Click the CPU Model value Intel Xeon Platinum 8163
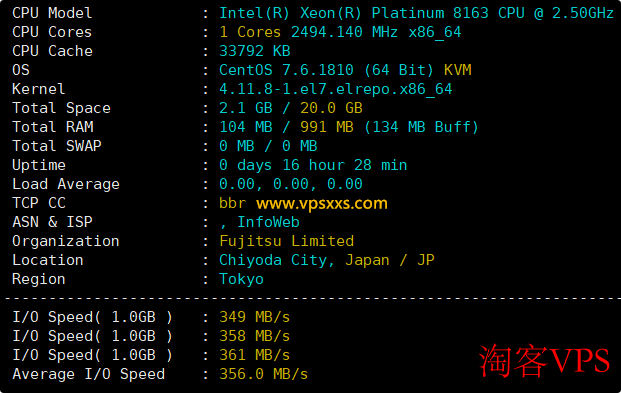The height and width of the screenshot is (393, 621). 416,13
